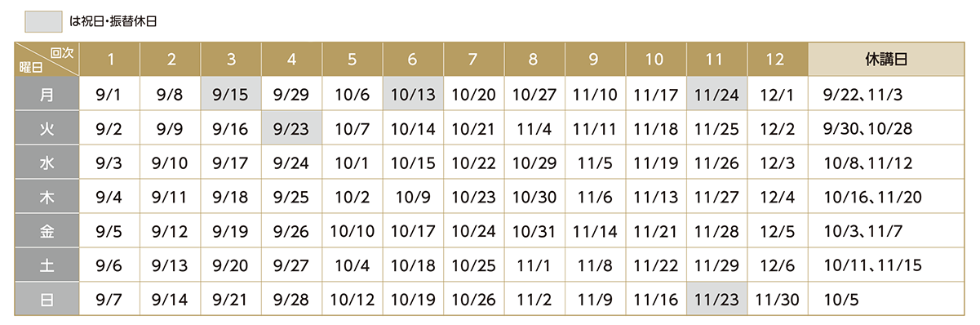
Task: Click session number 6 column header
Action: (x=413, y=59)
